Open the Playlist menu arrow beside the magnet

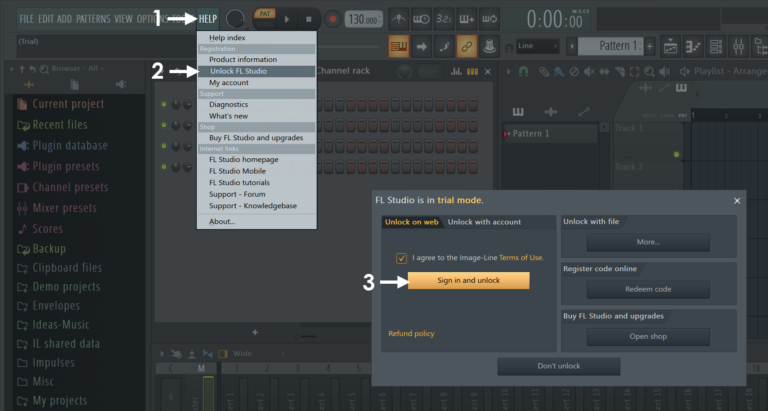click(508, 72)
